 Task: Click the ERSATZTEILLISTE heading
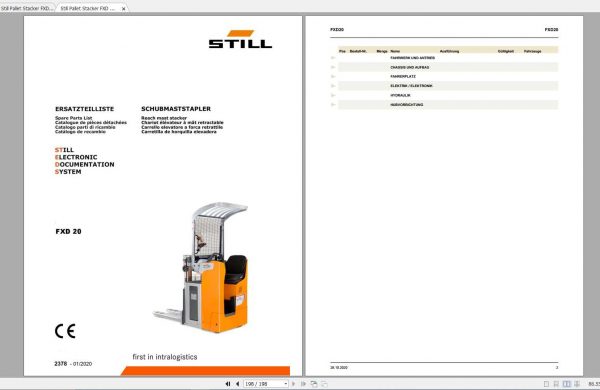pyautogui.click(x=85, y=109)
